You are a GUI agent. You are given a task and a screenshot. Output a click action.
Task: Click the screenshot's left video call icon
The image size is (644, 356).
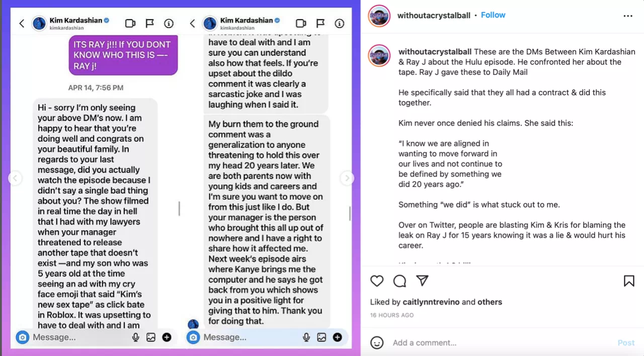click(x=130, y=23)
